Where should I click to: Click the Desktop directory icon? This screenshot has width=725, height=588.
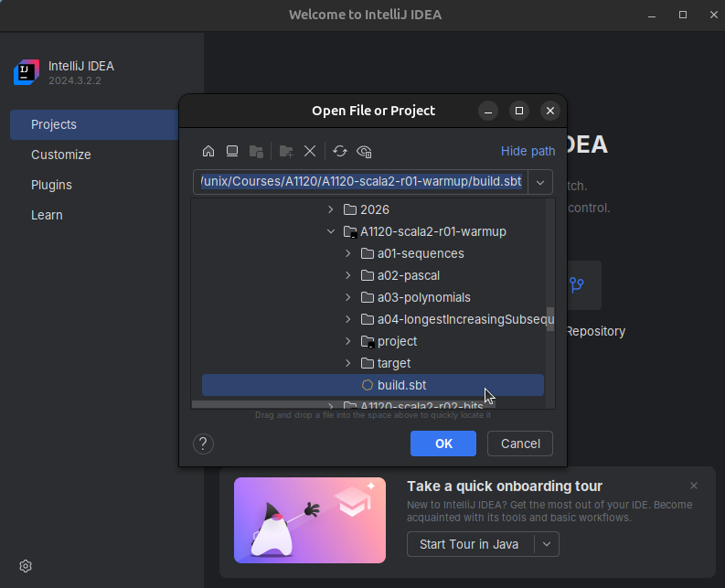232,151
